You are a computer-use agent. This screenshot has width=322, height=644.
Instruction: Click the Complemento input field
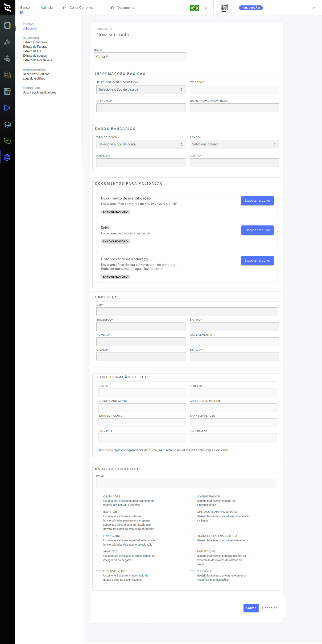[x=234, y=342]
